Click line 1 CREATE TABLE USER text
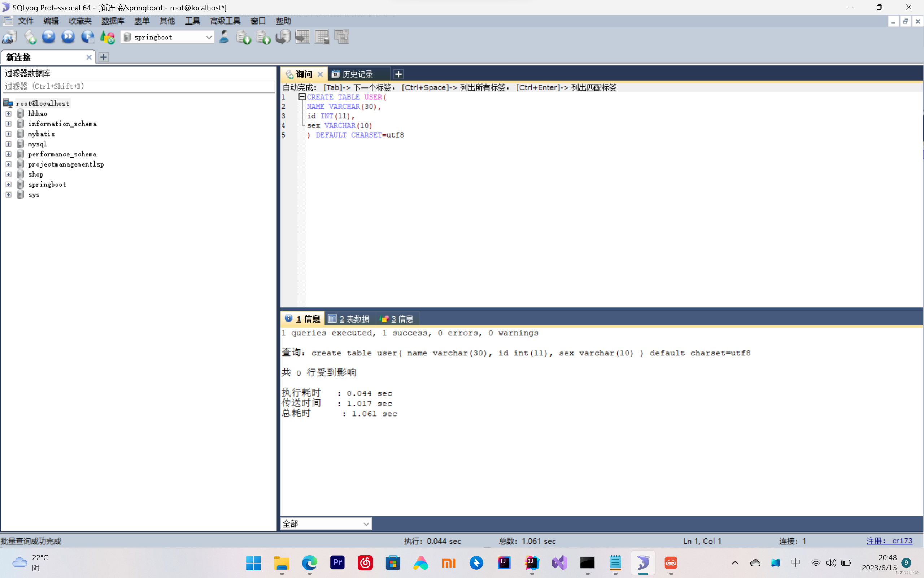 346,97
